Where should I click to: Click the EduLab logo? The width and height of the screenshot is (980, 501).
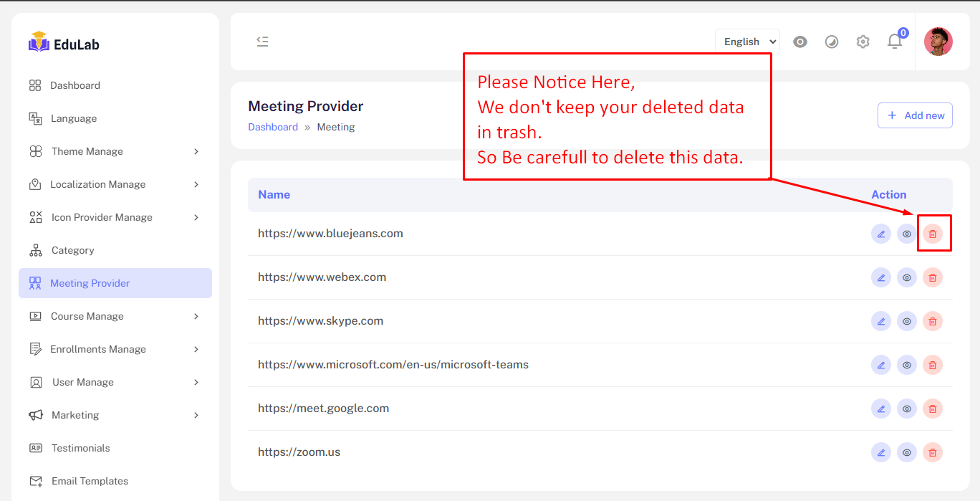(64, 43)
